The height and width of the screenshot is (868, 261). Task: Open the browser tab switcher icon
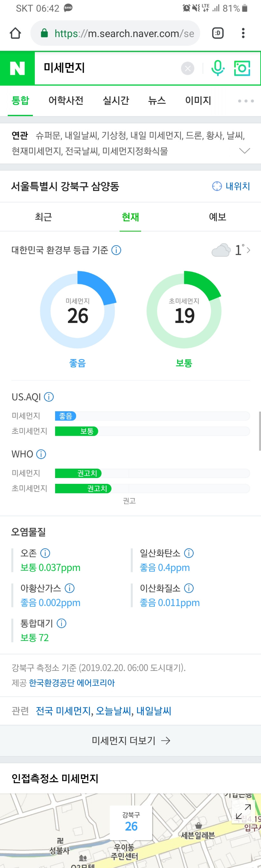coord(218,33)
